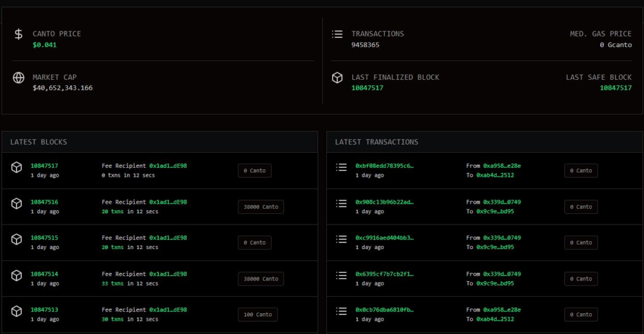Click 0 Canto badge of transaction 0xc9916aed404bb3
Viewport: 644px width, 334px height.
[x=580, y=242]
